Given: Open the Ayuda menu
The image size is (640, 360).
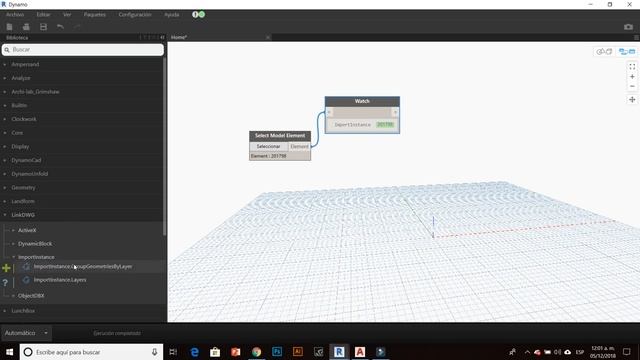Looking at the screenshot, I should tap(172, 14).
